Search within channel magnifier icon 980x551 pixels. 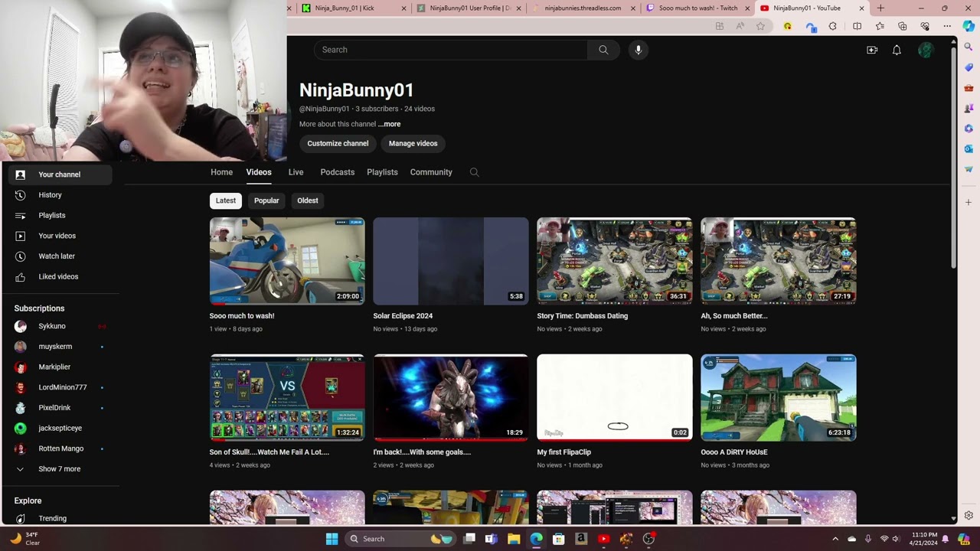[474, 172]
